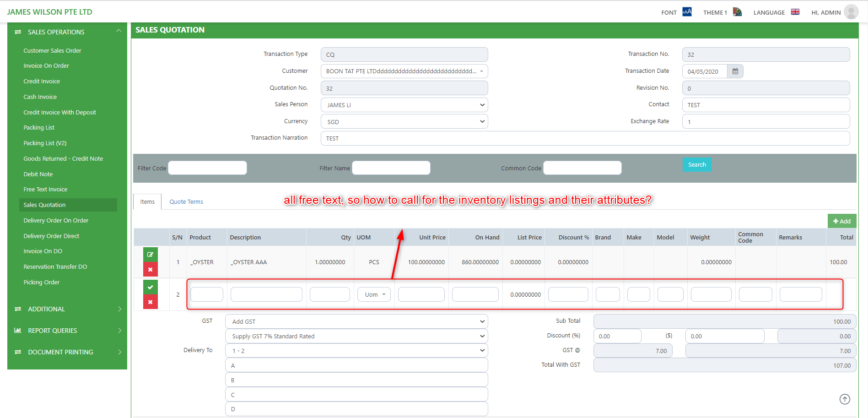
Task: Edit row 1 _OYSTER item
Action: click(x=150, y=255)
